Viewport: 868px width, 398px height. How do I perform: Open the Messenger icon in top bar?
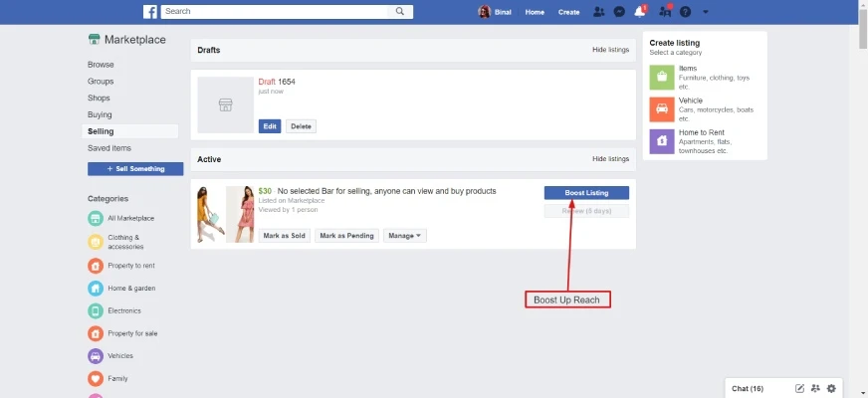pyautogui.click(x=619, y=12)
